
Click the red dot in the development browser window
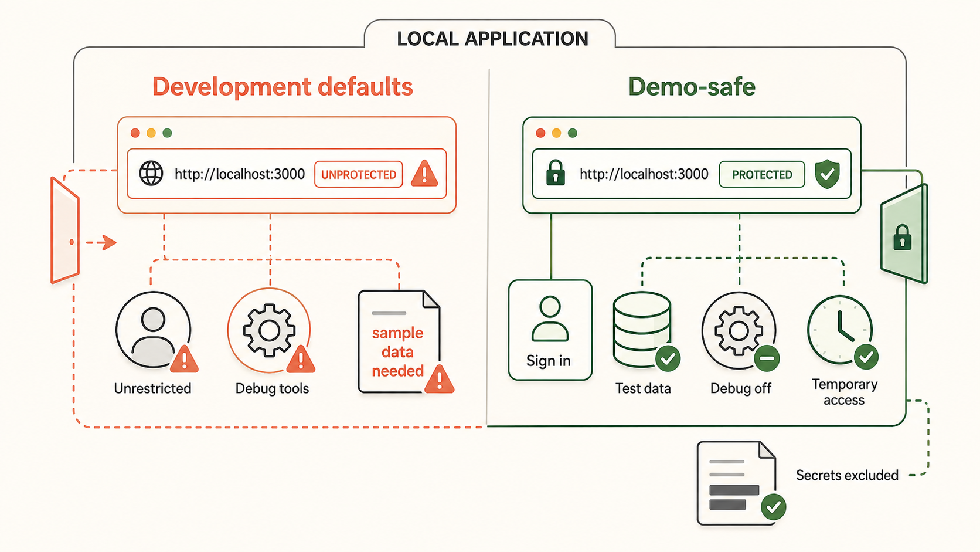pyautogui.click(x=135, y=133)
